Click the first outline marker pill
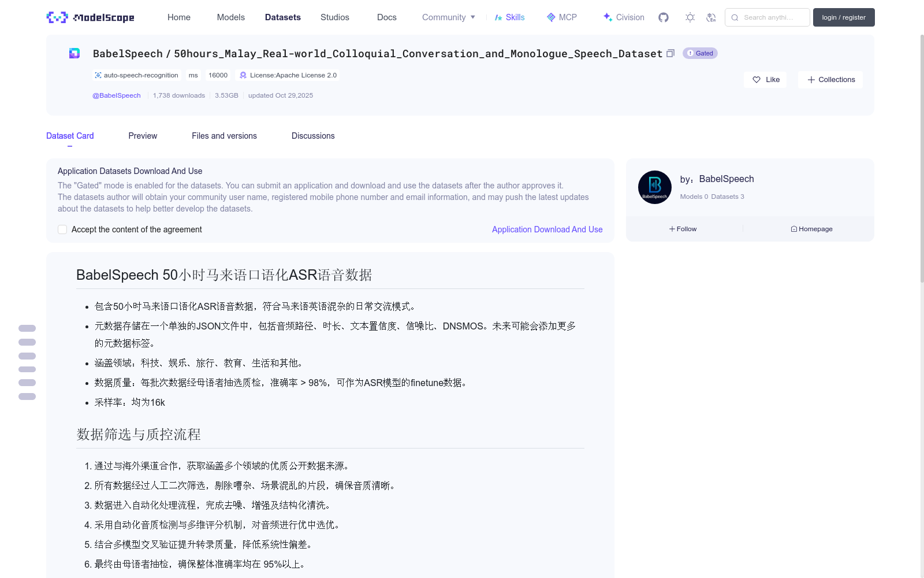Screen dimensions: 924x578 click(x=27, y=328)
